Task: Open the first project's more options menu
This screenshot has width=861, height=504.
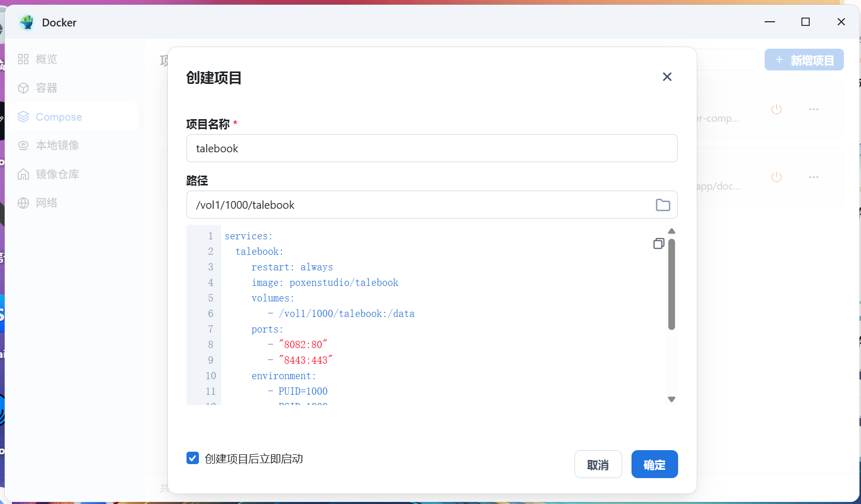Action: click(x=814, y=109)
